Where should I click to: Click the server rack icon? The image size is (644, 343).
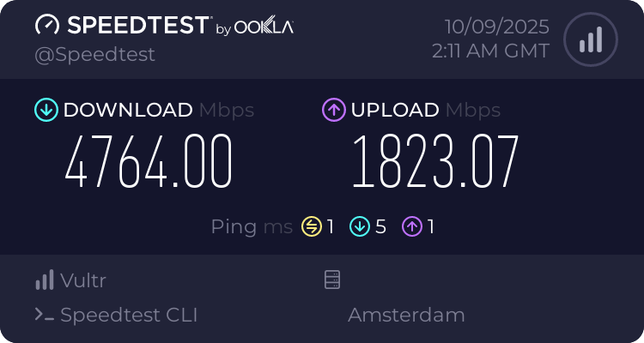coord(332,280)
